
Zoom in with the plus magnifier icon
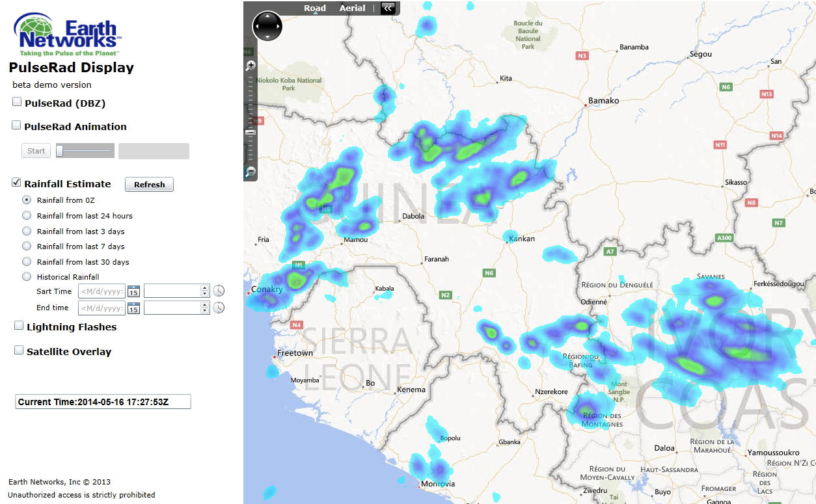(x=251, y=66)
